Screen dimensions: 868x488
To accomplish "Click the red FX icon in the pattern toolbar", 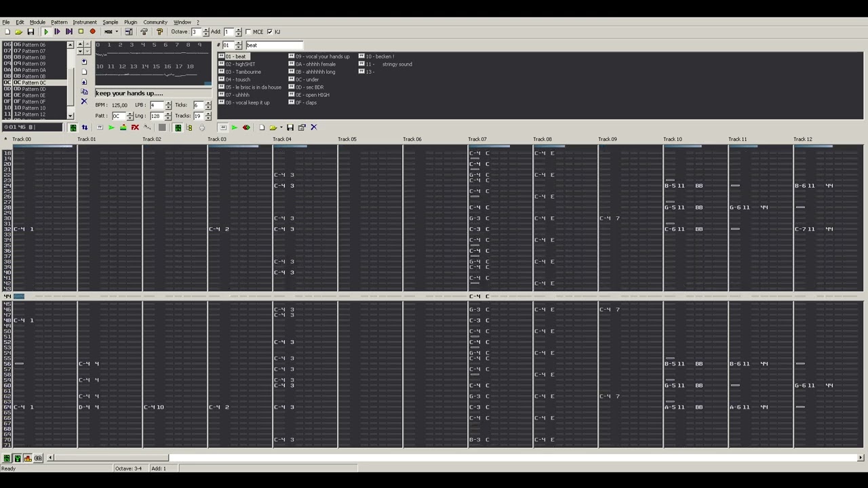I will (x=135, y=127).
